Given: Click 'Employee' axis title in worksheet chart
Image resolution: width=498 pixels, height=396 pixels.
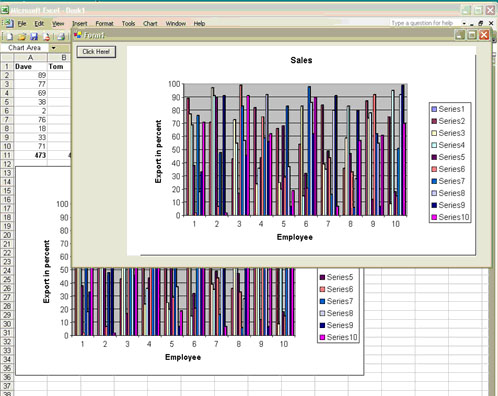Looking at the screenshot, I should pyautogui.click(x=183, y=357).
